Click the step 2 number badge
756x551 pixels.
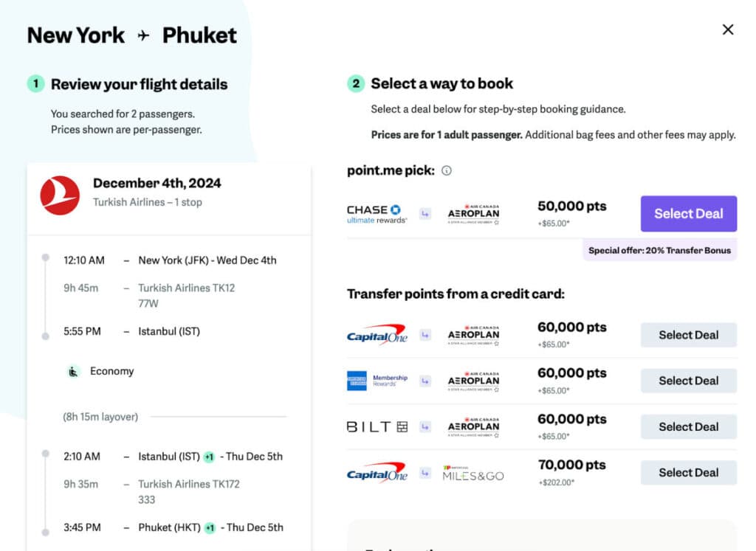click(356, 83)
